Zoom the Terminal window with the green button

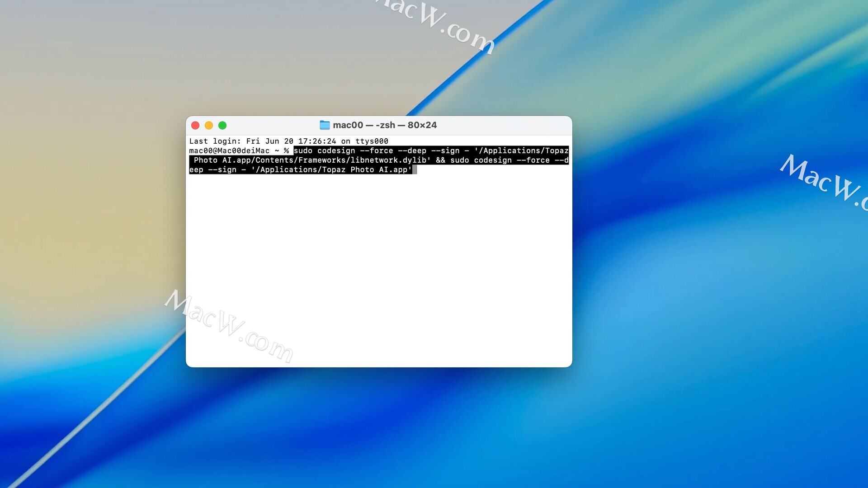point(222,125)
